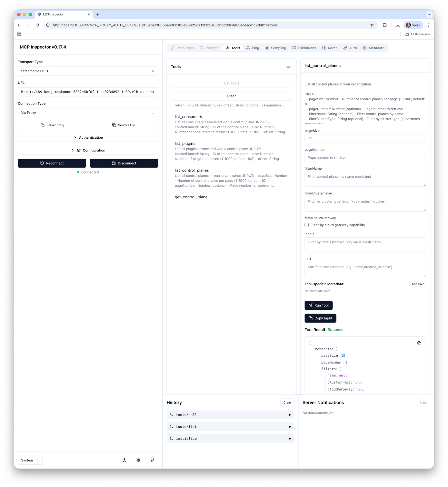Open the Connection Type dropdown
Image resolution: width=448 pixels, height=487 pixels.
point(88,113)
